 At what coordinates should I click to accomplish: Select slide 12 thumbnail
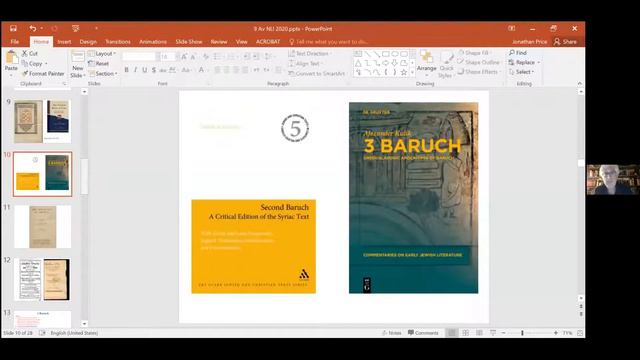pos(42,280)
